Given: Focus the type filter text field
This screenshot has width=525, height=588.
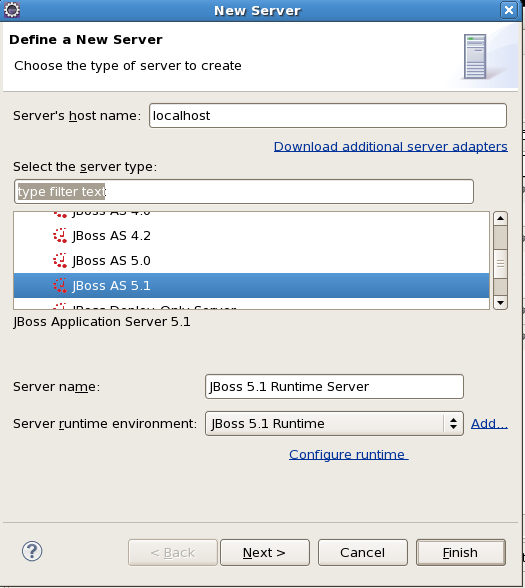Looking at the screenshot, I should (x=244, y=192).
